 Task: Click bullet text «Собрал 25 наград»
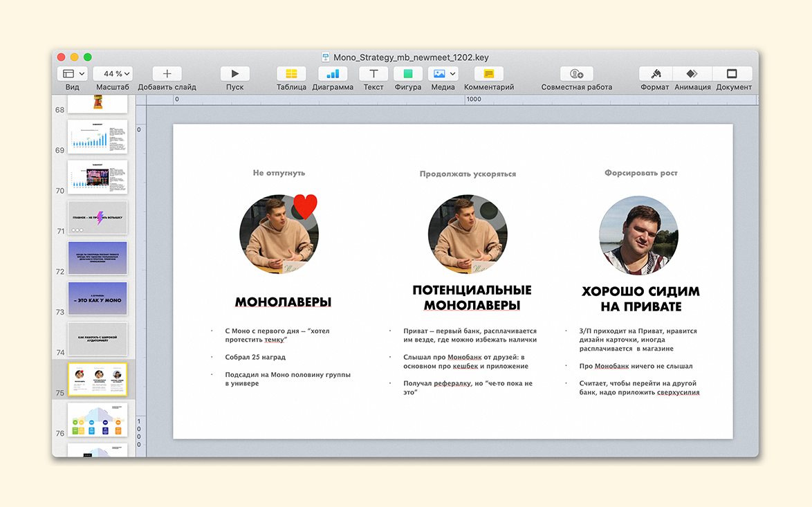tap(255, 358)
